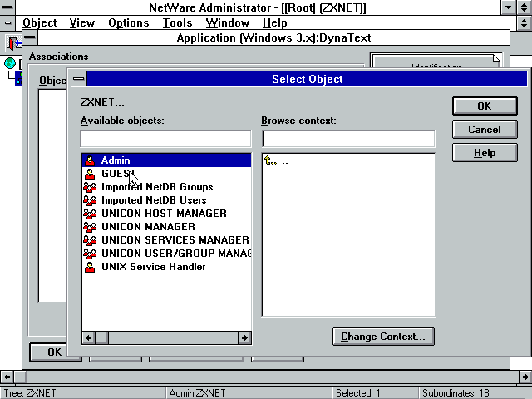This screenshot has width=532, height=399.
Task: Open the Options menu
Action: (129, 22)
